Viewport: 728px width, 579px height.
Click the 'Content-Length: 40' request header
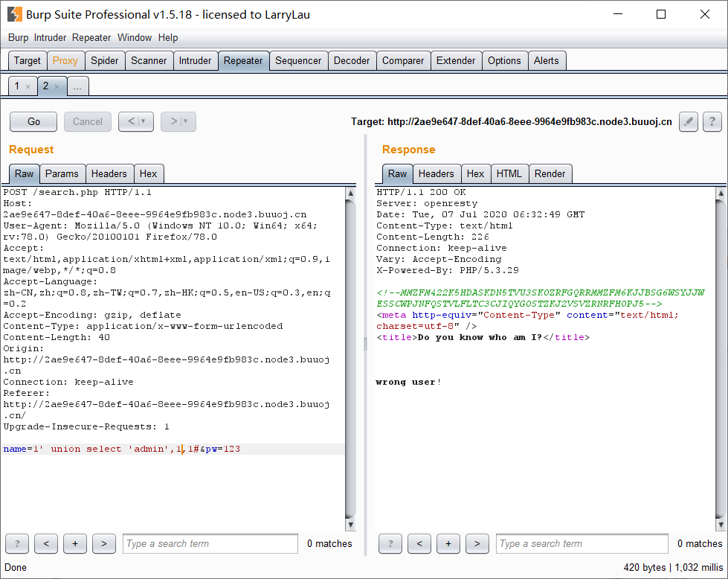[57, 337]
